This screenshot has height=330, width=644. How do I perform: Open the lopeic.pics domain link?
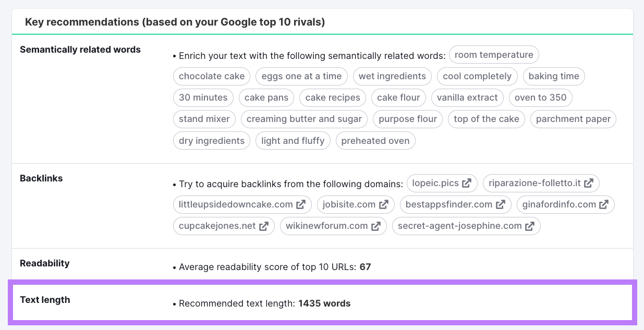tap(435, 183)
